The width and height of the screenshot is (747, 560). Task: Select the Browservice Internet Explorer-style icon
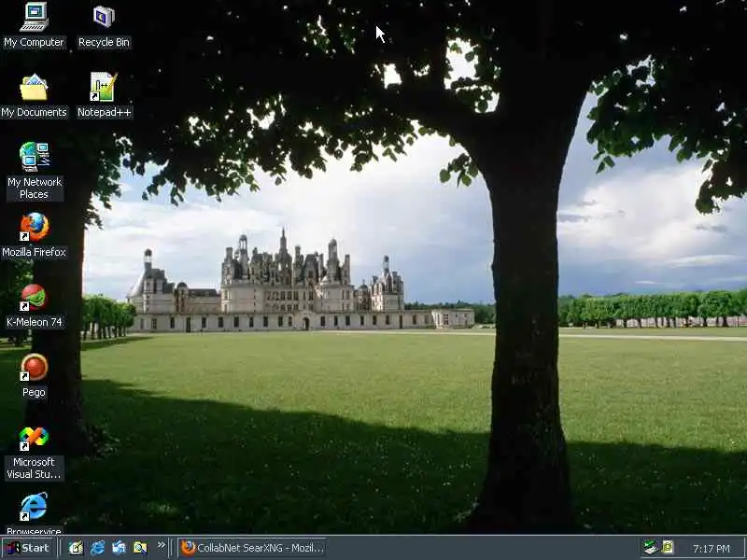[x=34, y=507]
